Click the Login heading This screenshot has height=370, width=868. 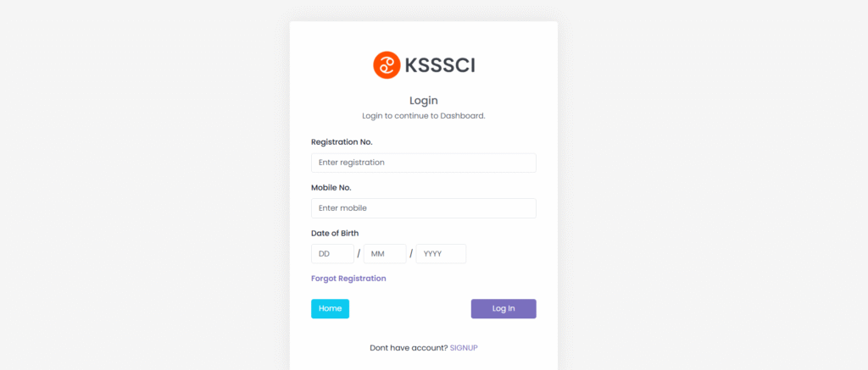[423, 101]
